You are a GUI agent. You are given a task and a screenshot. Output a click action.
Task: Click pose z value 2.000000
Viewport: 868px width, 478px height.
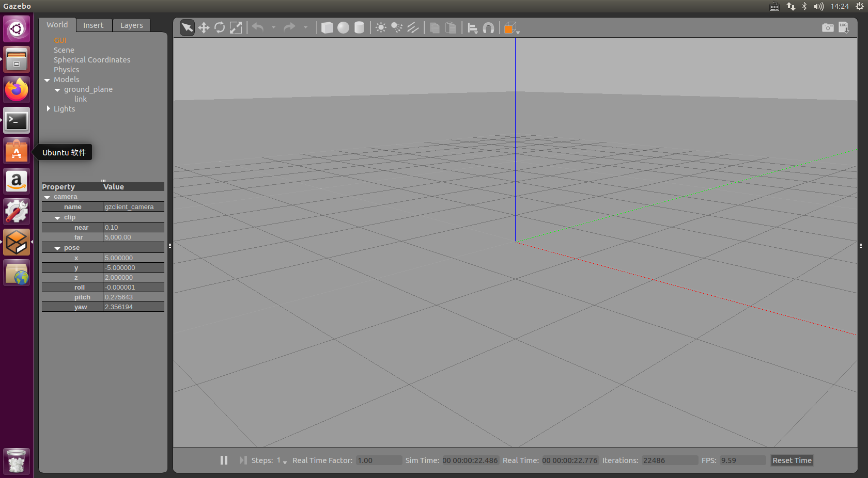(133, 278)
